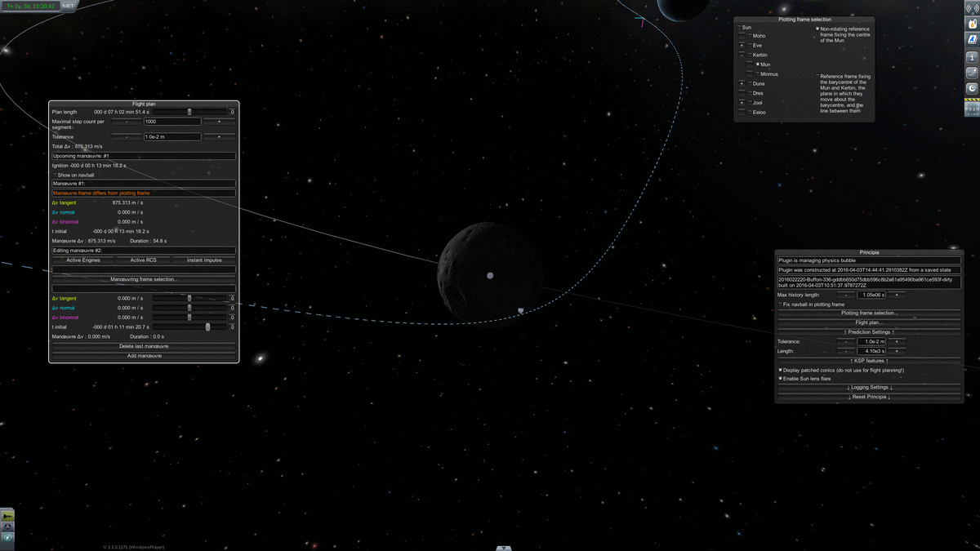The image size is (980, 551).
Task: Expand bottom center panel arrow
Action: pyautogui.click(x=504, y=548)
